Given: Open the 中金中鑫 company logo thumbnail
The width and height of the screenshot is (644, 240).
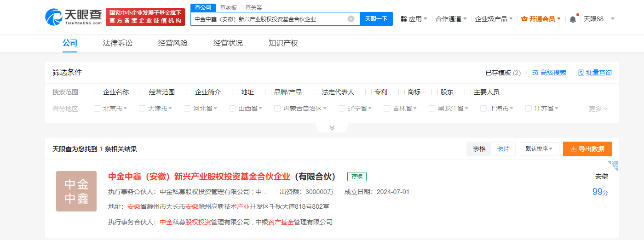Looking at the screenshot, I should point(76,191).
